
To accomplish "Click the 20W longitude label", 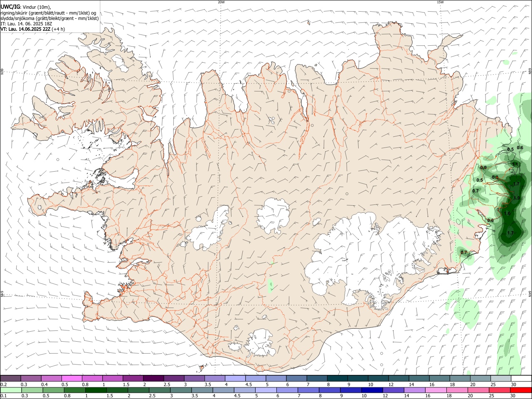I will pyautogui.click(x=221, y=2).
